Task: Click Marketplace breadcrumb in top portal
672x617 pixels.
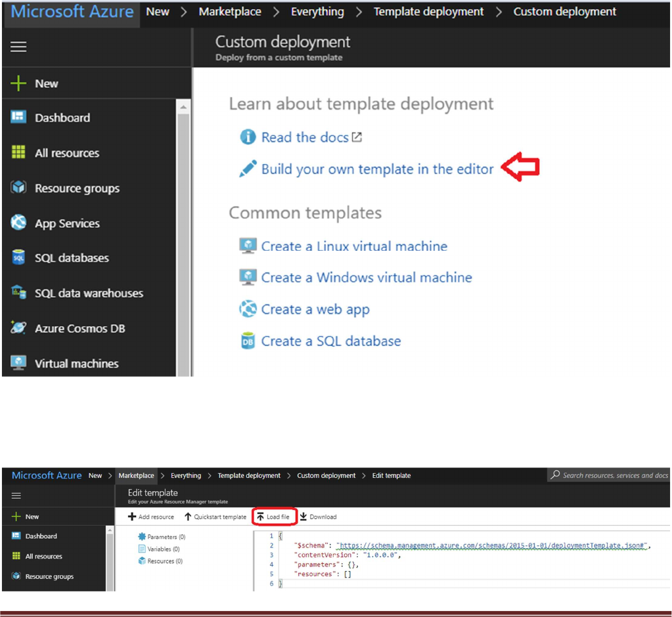Action: (x=230, y=12)
